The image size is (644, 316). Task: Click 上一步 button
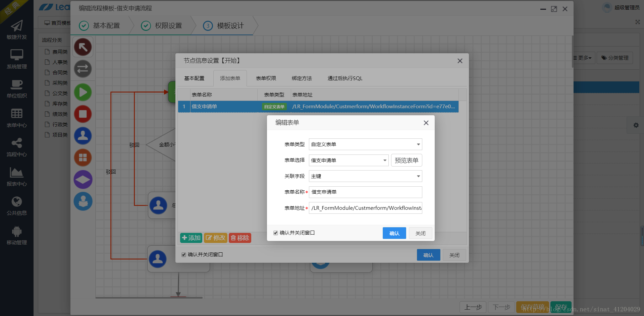point(473,307)
